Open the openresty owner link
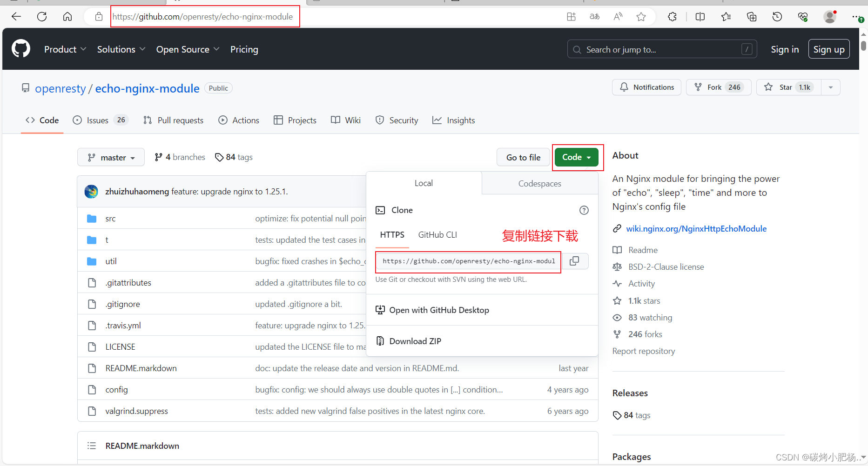The image size is (868, 466). 61,88
